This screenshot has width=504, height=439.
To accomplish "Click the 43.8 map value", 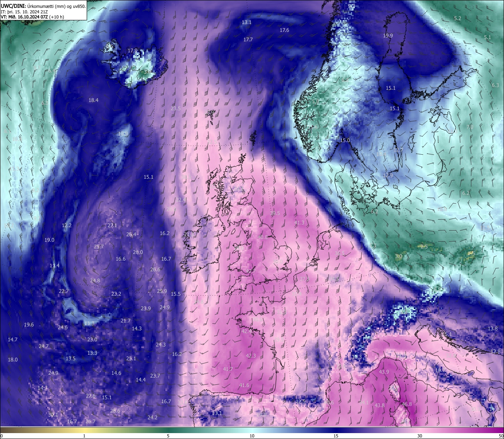I will point(380,405).
